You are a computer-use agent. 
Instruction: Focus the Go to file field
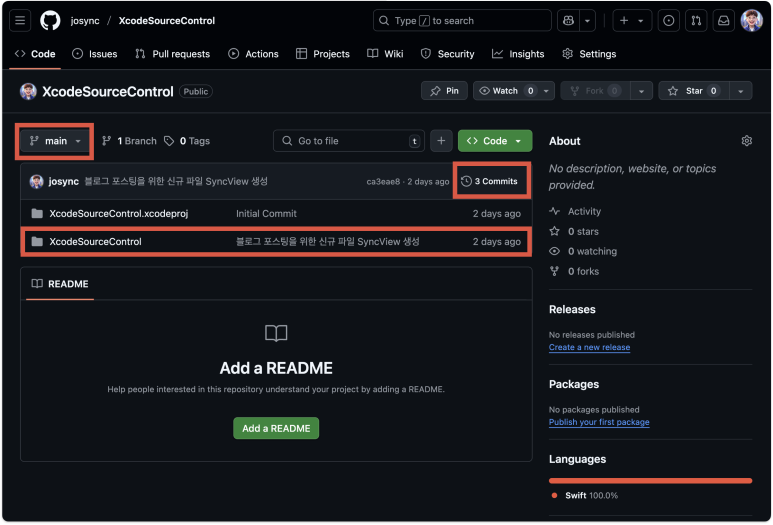click(349, 141)
